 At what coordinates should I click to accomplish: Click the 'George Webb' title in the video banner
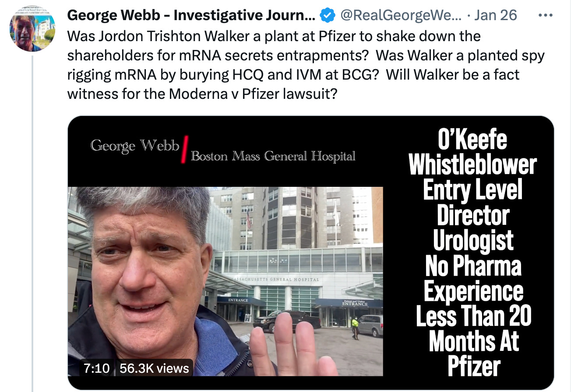tap(135, 145)
